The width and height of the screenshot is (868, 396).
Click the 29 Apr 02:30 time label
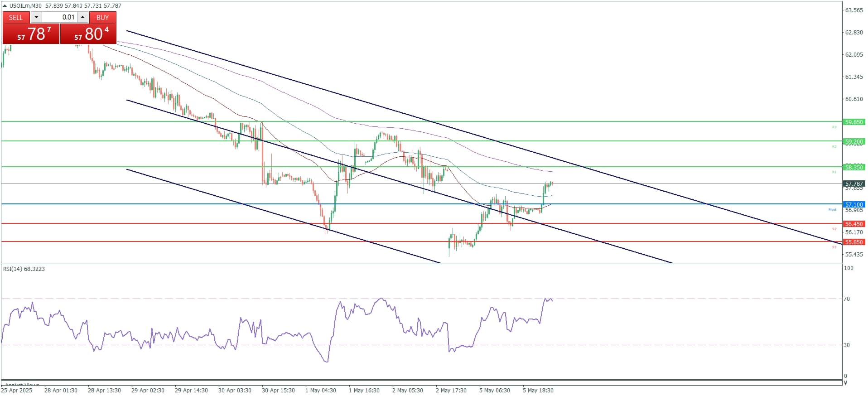click(x=148, y=390)
